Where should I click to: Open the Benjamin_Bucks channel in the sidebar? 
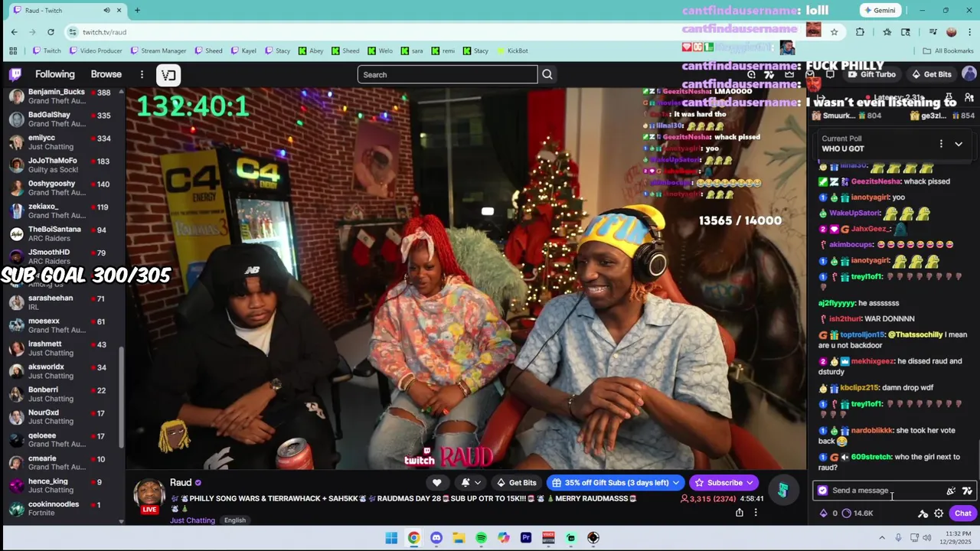pyautogui.click(x=61, y=96)
